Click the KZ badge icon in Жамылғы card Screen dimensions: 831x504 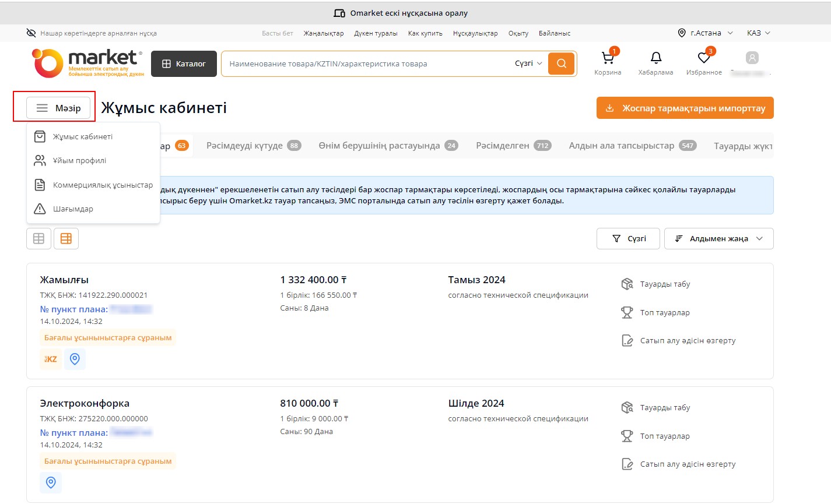51,359
